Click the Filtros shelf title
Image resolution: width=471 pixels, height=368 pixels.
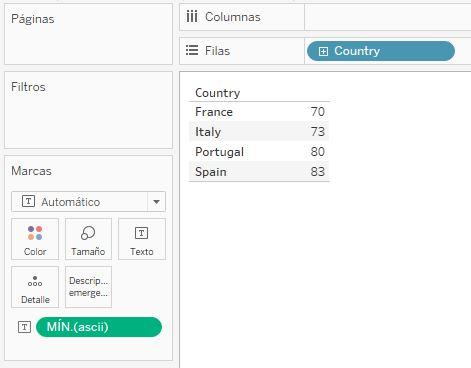[28, 87]
